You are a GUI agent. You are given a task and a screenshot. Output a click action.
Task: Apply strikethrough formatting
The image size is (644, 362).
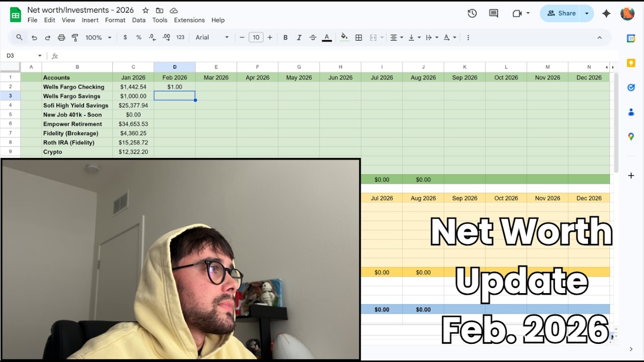point(313,37)
